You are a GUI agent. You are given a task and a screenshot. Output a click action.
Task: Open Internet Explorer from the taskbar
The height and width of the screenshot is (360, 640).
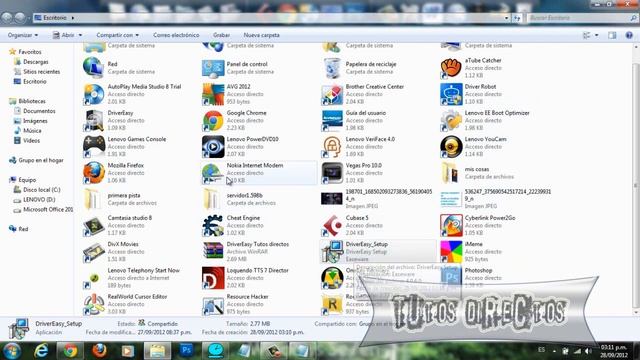41,351
